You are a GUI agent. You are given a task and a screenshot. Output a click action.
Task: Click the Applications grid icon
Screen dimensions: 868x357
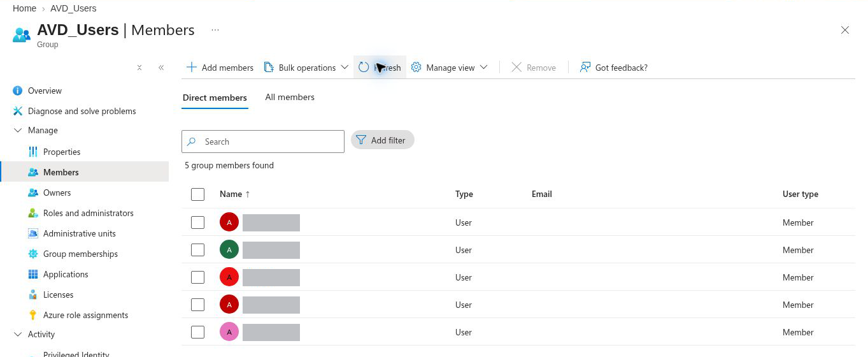click(33, 274)
